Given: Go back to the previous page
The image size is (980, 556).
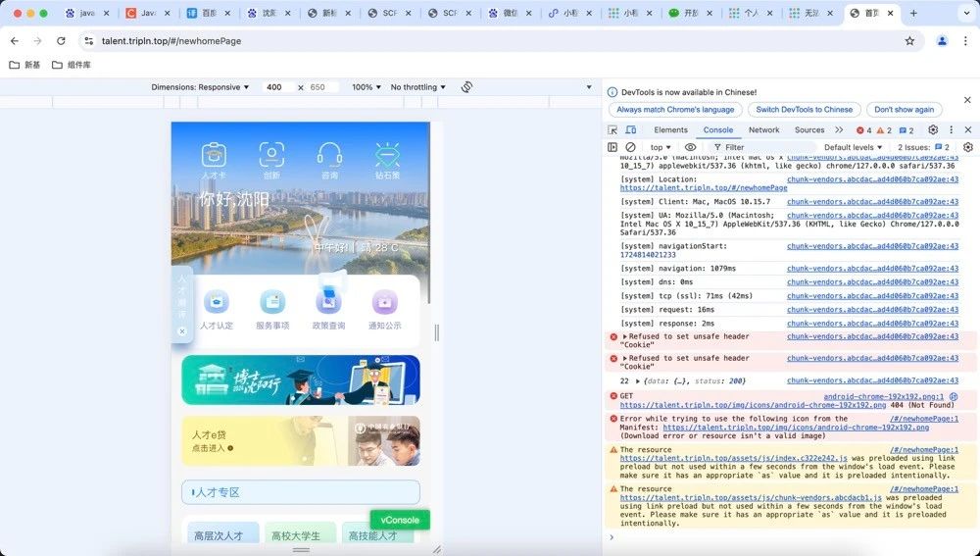Looking at the screenshot, I should coord(15,40).
